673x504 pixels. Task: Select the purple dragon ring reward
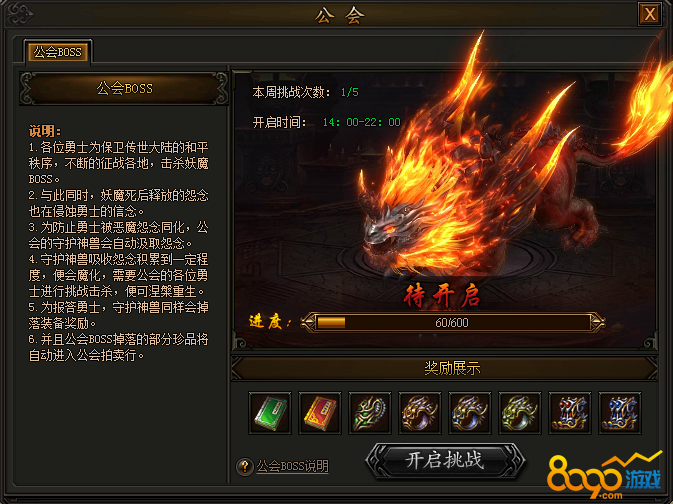click(420, 413)
